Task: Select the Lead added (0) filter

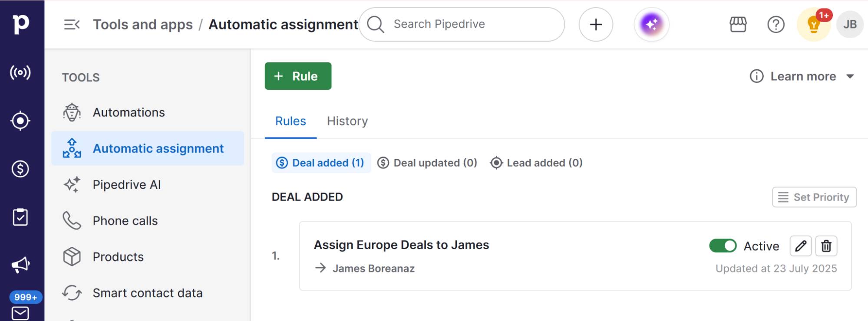Action: (536, 163)
